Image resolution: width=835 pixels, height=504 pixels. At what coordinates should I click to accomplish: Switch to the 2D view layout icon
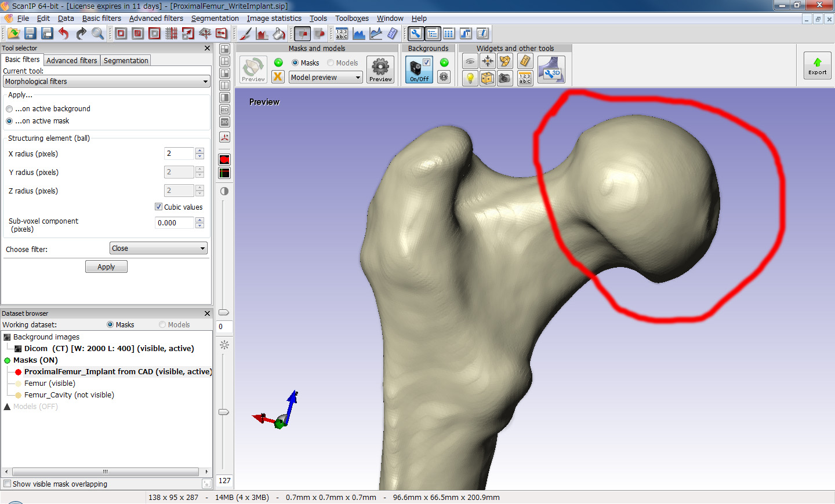click(x=224, y=109)
